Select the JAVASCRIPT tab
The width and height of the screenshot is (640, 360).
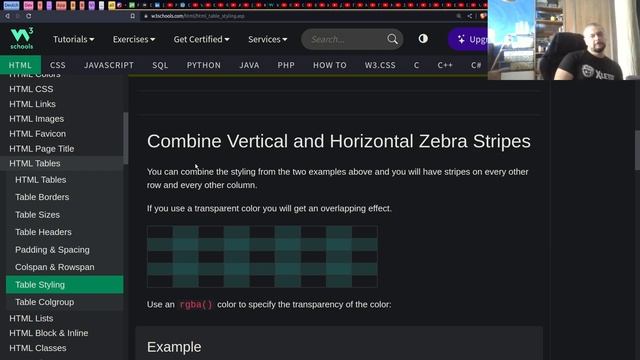109,65
